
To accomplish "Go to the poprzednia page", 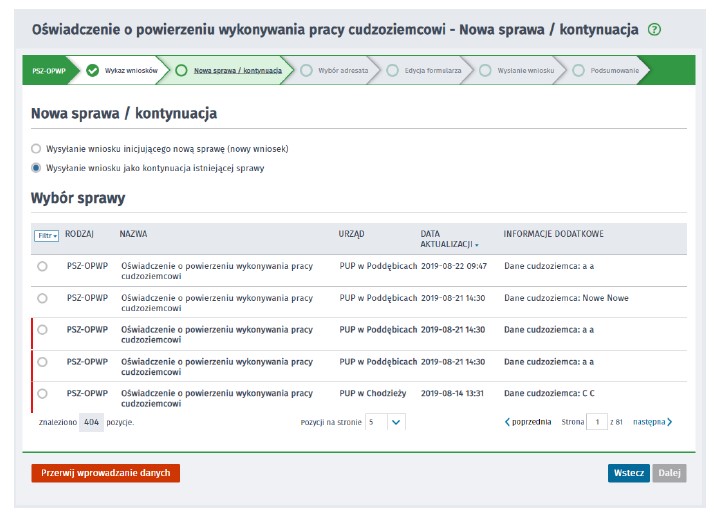I will pyautogui.click(x=528, y=422).
